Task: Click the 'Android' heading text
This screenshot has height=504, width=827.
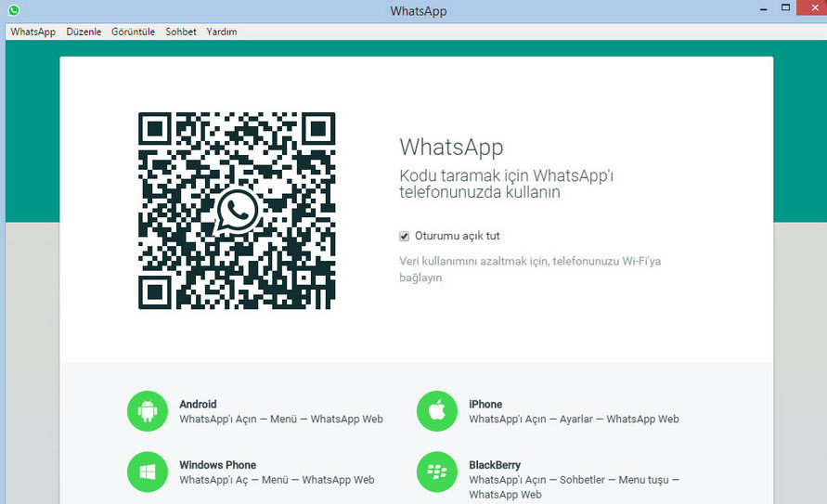Action: [198, 405]
